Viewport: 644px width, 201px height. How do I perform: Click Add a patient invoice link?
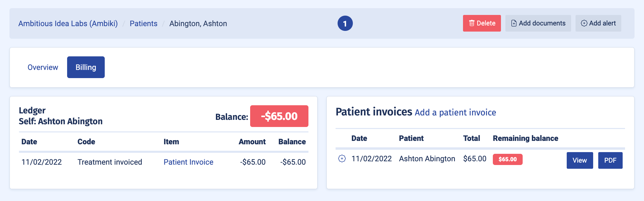point(455,112)
